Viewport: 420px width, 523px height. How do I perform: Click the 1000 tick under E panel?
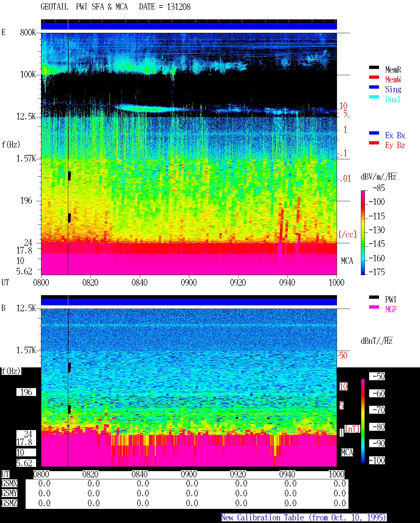tap(336, 283)
